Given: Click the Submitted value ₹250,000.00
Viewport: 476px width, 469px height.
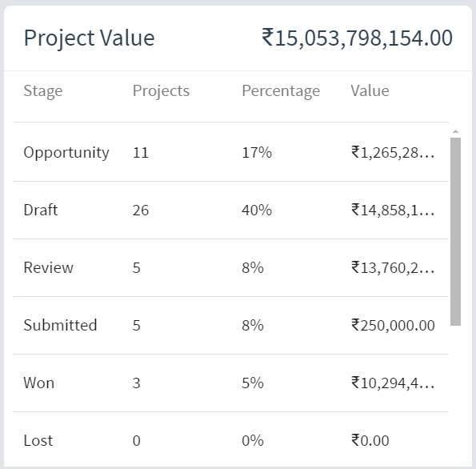Looking at the screenshot, I should click(x=393, y=325).
